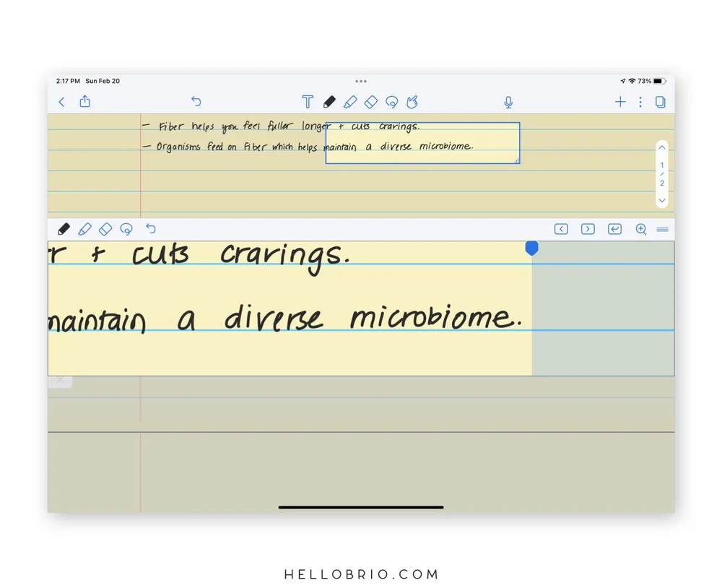Tap the blue zoom region handle
Image resolution: width=722 pixels, height=588 pixels.
[532, 248]
